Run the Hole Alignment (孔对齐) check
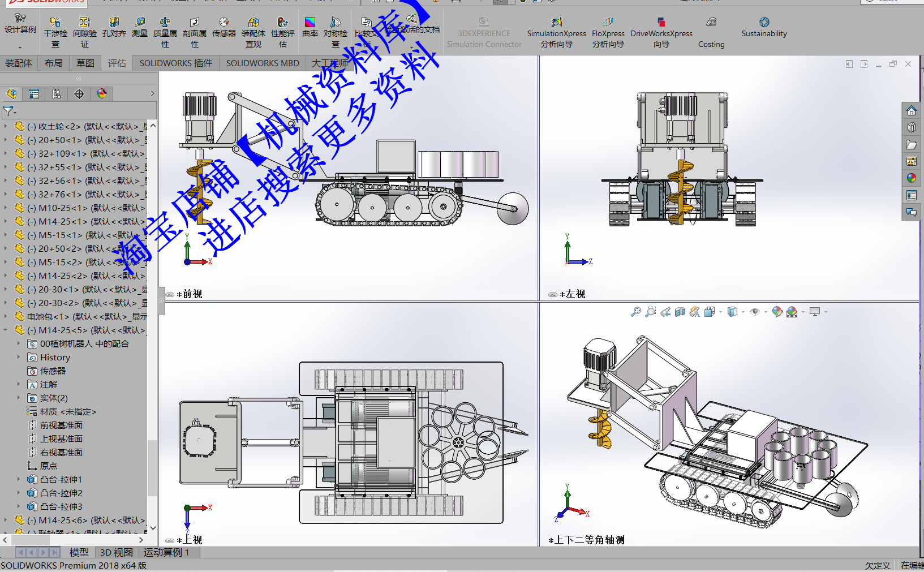This screenshot has height=572, width=924. [114, 27]
